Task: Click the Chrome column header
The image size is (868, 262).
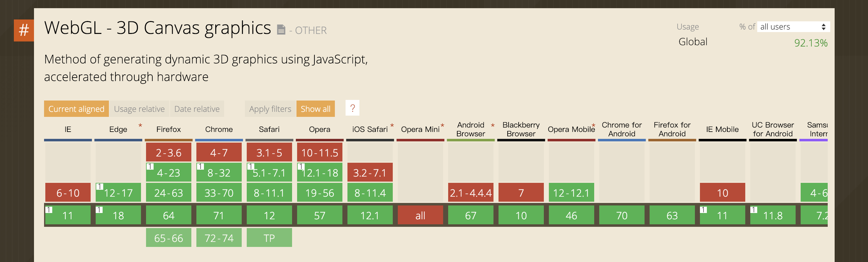Action: click(219, 129)
